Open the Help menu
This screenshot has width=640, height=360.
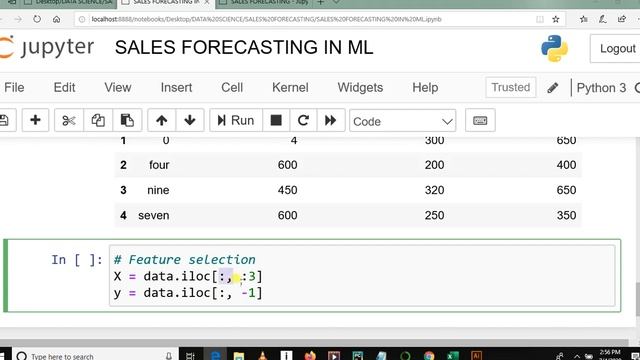[425, 87]
